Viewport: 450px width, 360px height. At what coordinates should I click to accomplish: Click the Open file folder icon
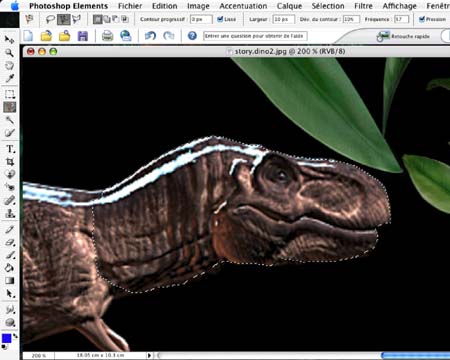(46, 36)
